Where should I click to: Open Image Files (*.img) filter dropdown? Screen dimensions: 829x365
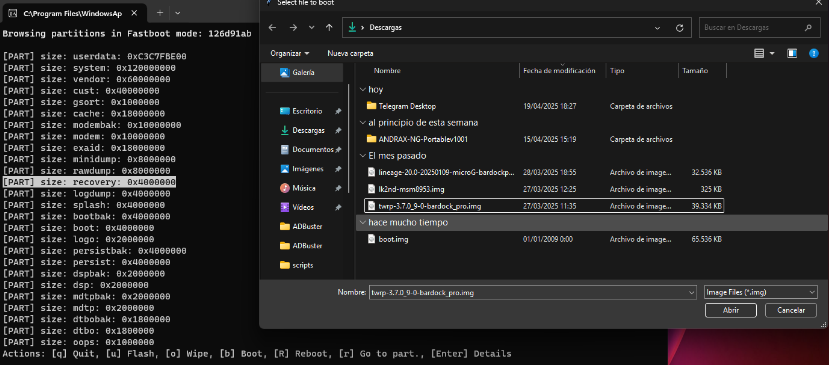761,293
